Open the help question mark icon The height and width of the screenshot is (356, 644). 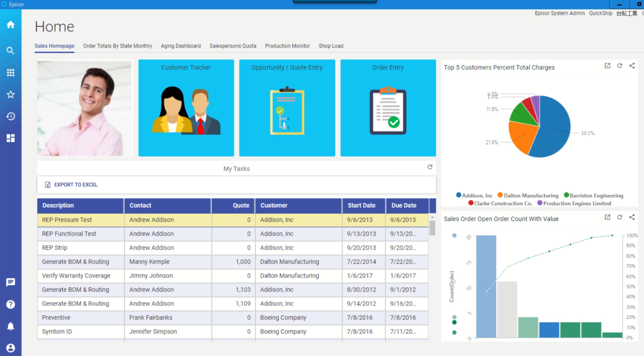[x=10, y=304]
